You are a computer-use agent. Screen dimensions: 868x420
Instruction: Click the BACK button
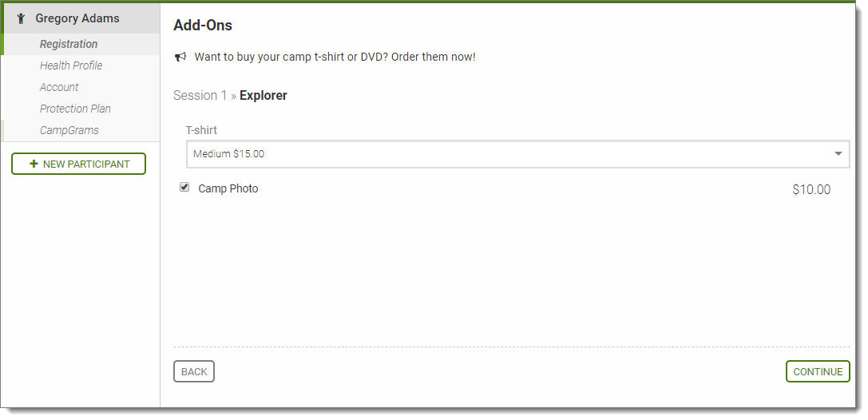click(194, 371)
